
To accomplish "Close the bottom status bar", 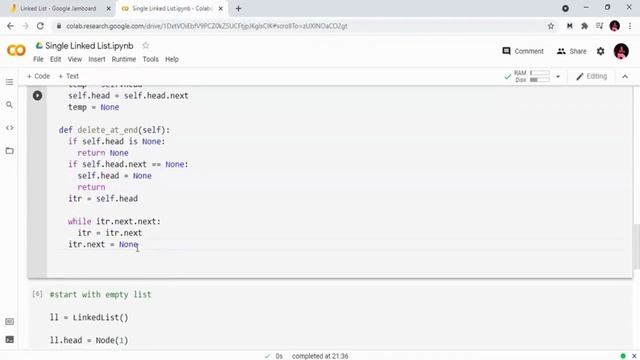I will [634, 356].
